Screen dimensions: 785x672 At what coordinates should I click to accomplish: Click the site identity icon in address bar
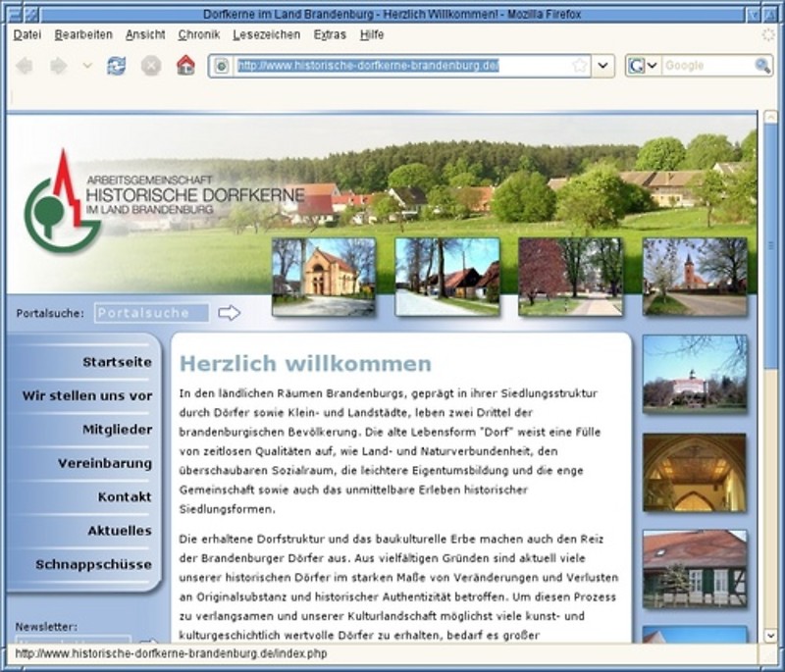[222, 66]
